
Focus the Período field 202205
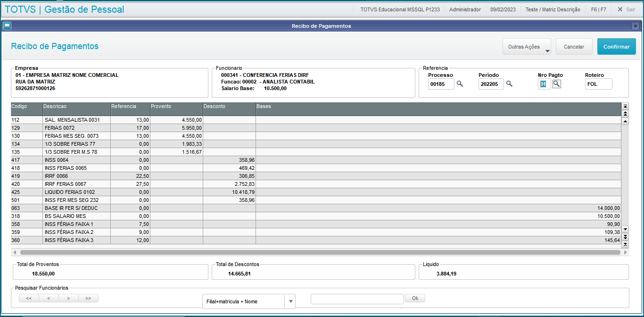tap(491, 84)
